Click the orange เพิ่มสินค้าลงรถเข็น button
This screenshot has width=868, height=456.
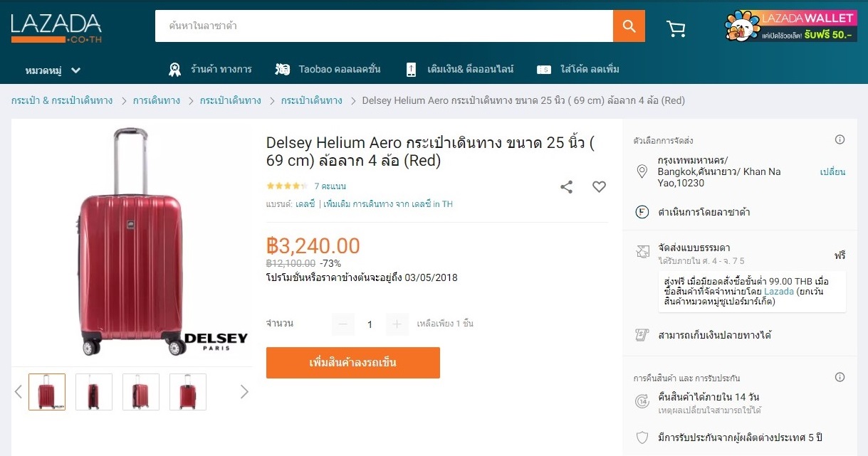[x=352, y=363]
